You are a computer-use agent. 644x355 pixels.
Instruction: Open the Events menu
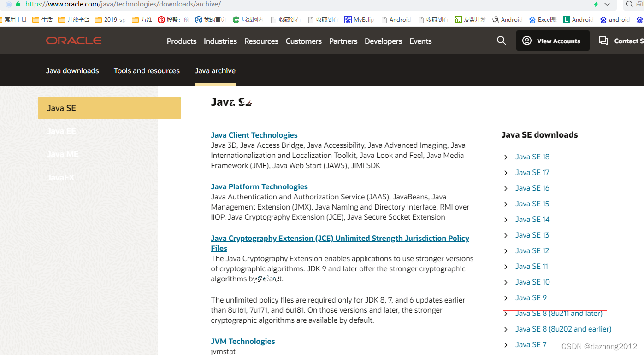pos(420,41)
